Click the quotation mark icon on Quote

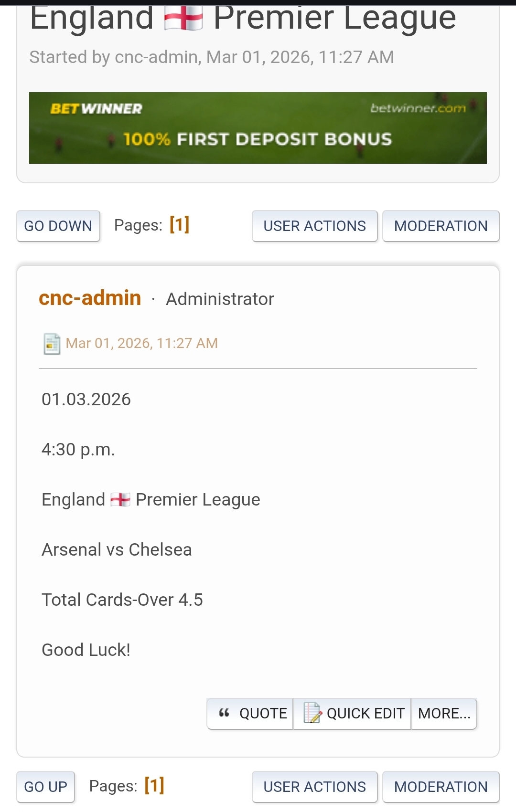pos(224,713)
